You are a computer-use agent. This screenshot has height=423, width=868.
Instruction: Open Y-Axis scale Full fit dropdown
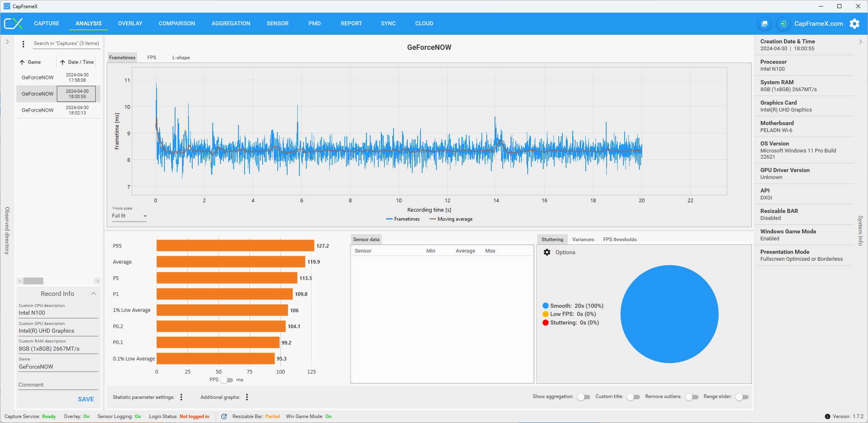(x=129, y=216)
